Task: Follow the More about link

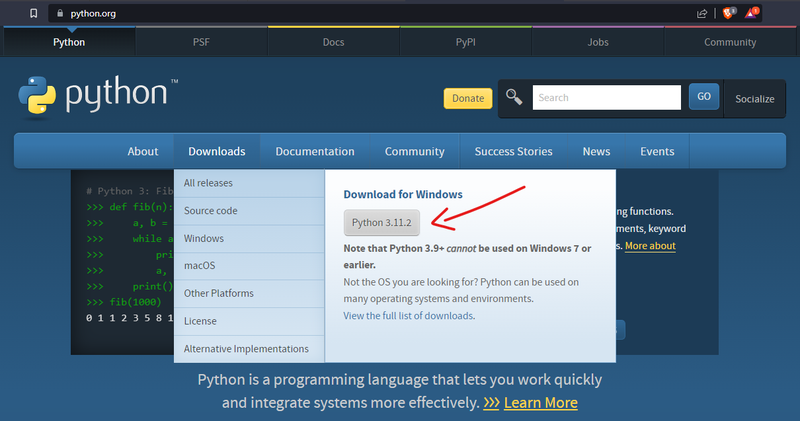Action: pos(650,246)
